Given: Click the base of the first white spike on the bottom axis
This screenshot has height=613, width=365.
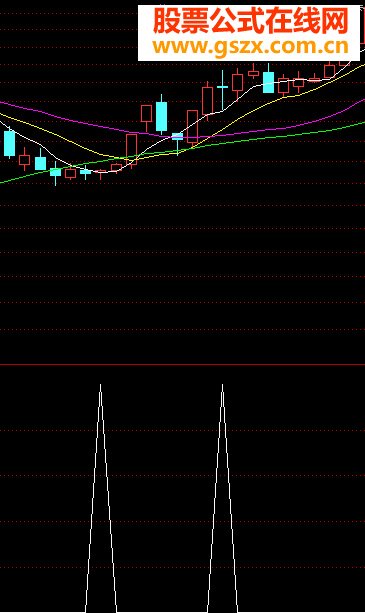Looking at the screenshot, I should click(101, 611).
